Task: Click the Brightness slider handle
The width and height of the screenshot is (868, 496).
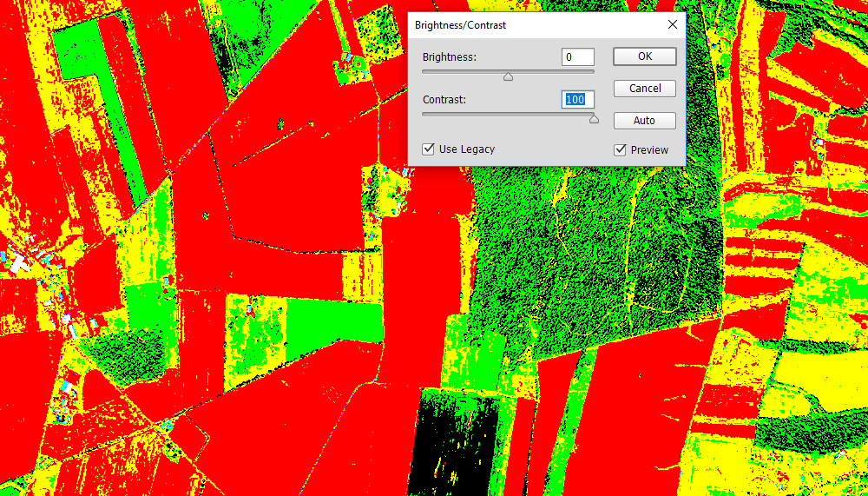Action: 509,76
